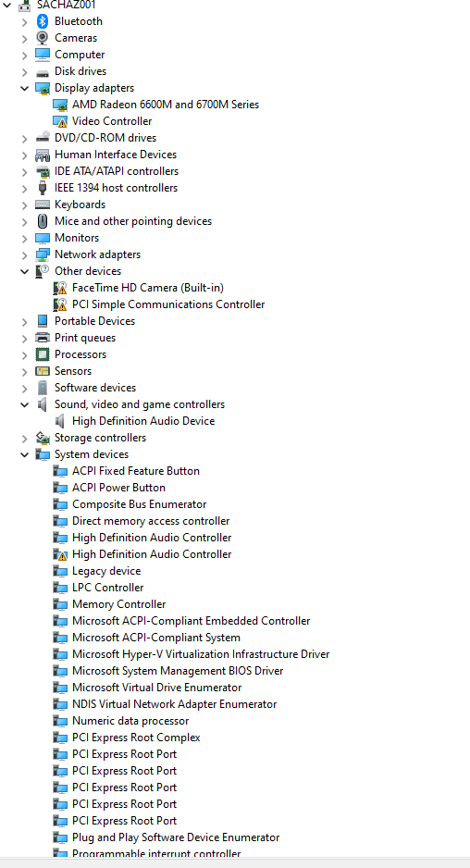Click the Storage controllers icon

coord(43,438)
